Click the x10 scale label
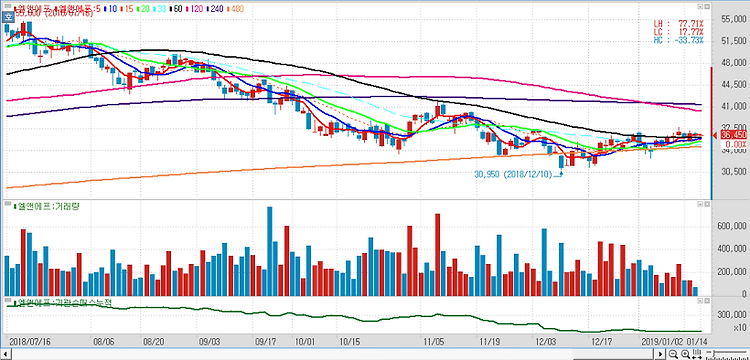This screenshot has width=750, height=360. click(x=739, y=327)
